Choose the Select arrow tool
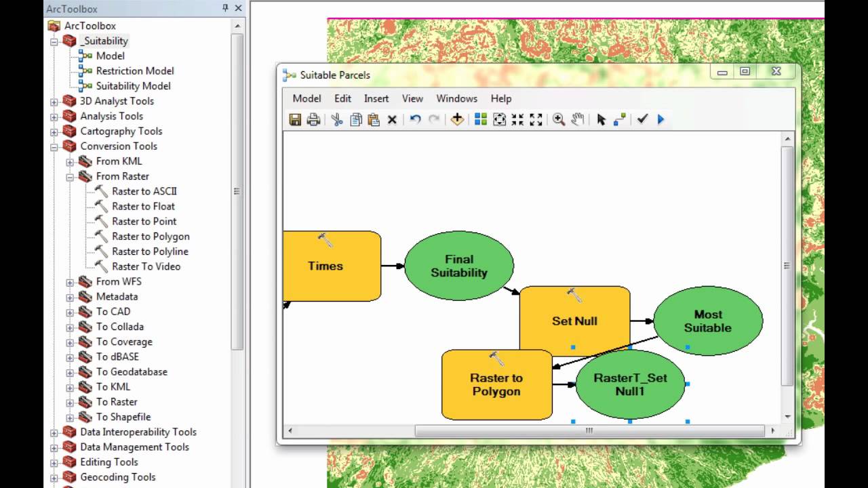 point(601,119)
